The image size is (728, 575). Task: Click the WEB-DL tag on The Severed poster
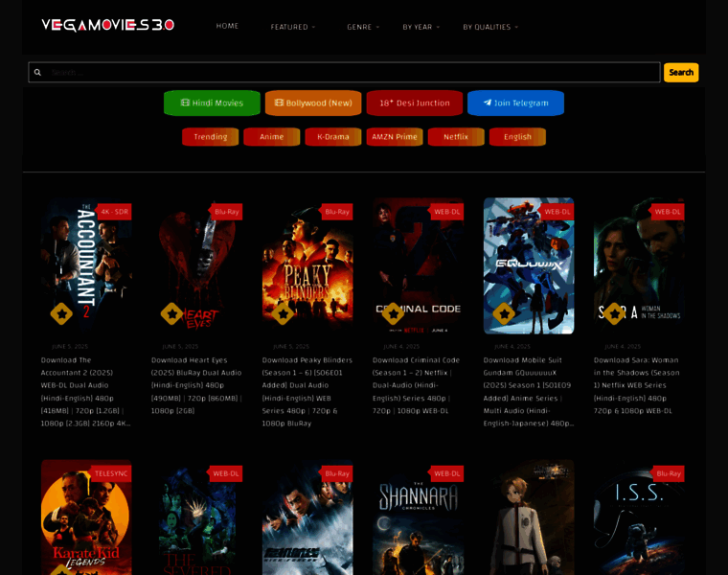coord(226,473)
